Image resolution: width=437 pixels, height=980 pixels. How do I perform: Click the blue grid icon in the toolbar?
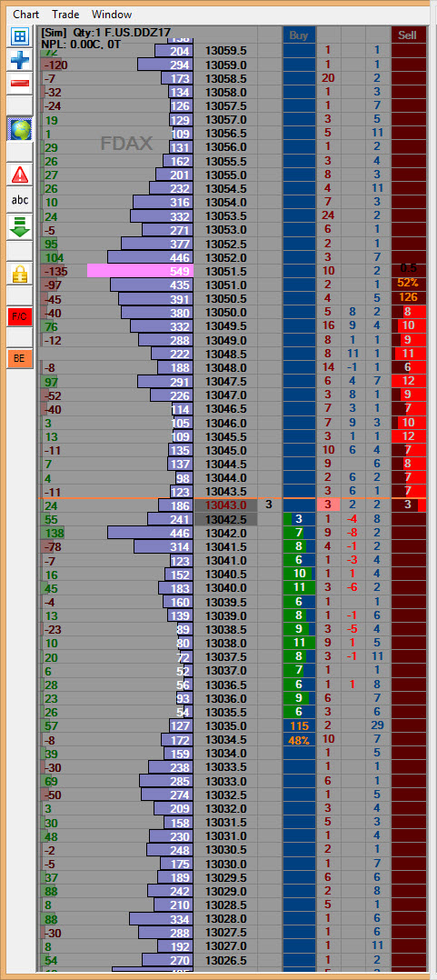pyautogui.click(x=20, y=36)
